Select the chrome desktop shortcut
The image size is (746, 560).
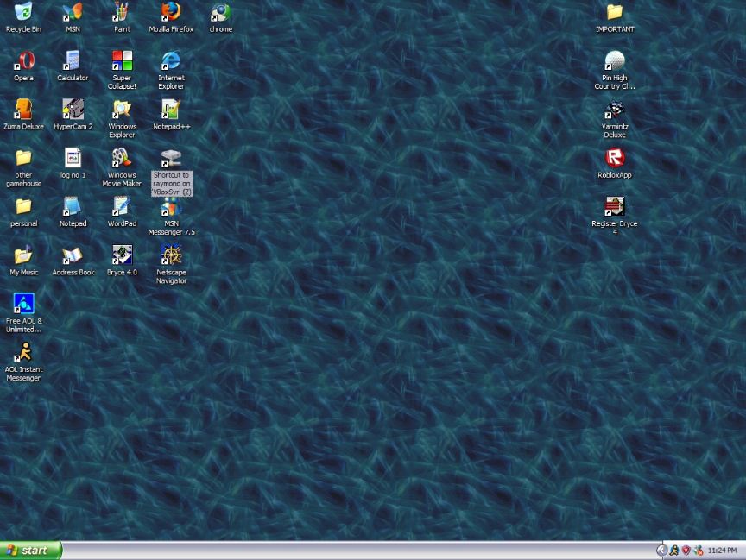click(x=221, y=12)
